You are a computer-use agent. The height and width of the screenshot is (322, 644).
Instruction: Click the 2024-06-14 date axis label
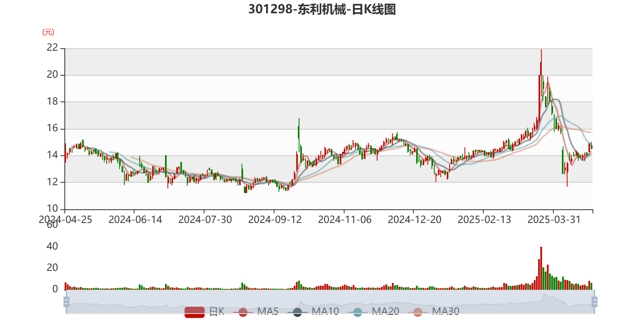coord(135,220)
